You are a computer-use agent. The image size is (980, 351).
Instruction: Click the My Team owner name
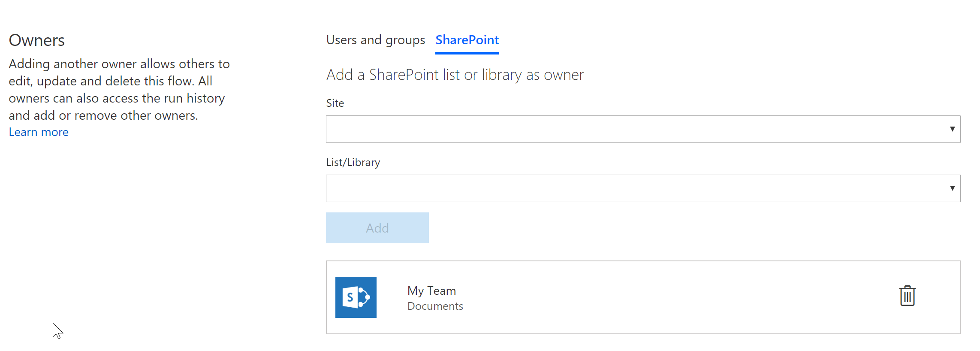[x=431, y=290]
